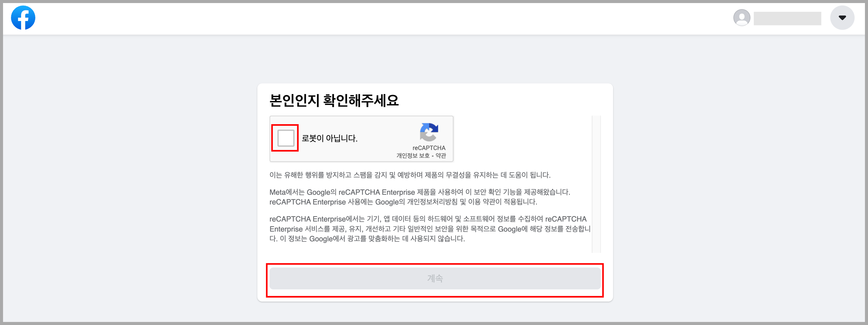
Task: Click the 'reCAPTCHA' text under the logo
Action: click(429, 148)
